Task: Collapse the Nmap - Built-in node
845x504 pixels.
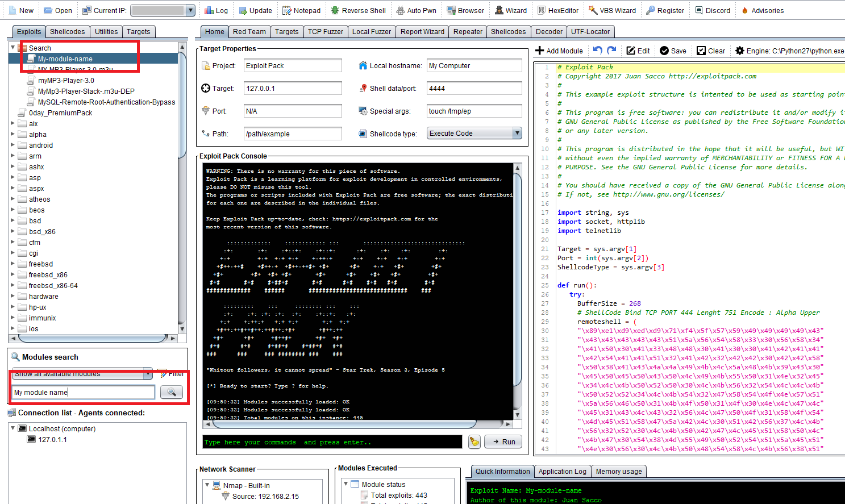Action: click(x=207, y=485)
